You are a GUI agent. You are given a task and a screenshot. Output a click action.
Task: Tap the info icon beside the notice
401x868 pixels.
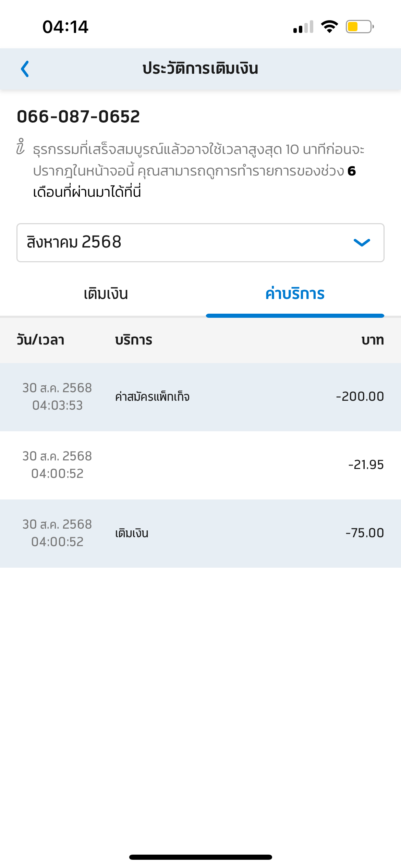21,147
